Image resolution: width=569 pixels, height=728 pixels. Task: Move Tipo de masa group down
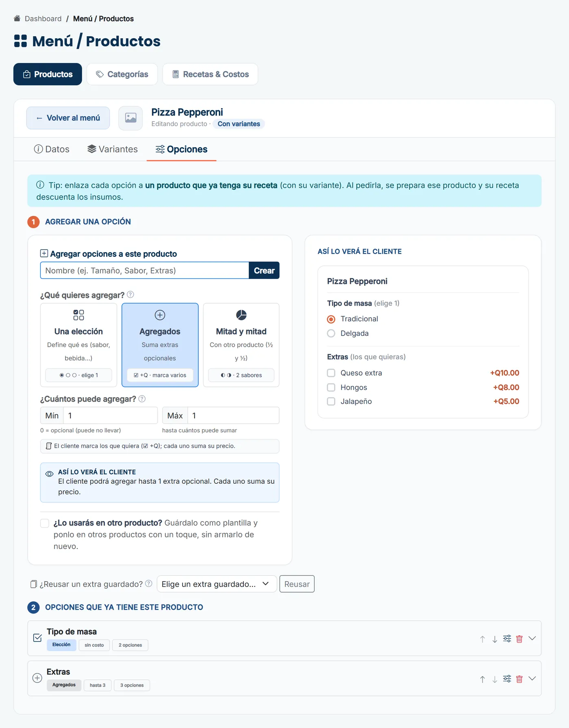tap(495, 639)
